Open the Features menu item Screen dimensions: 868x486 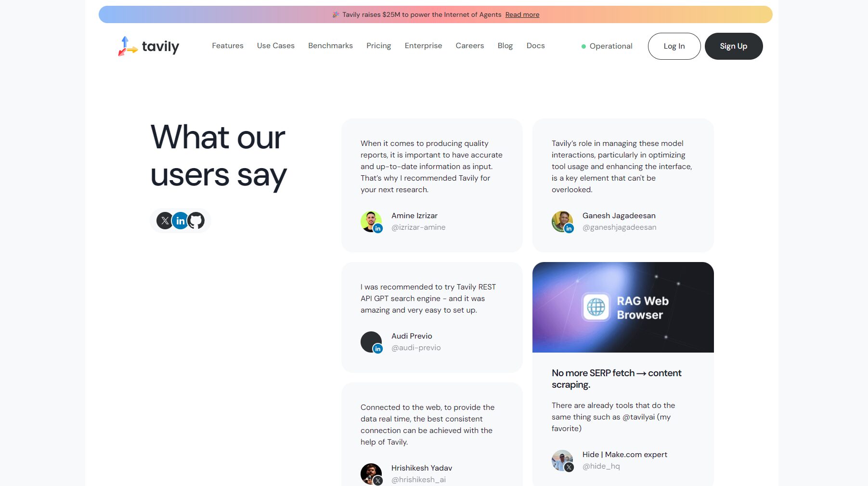coord(228,46)
